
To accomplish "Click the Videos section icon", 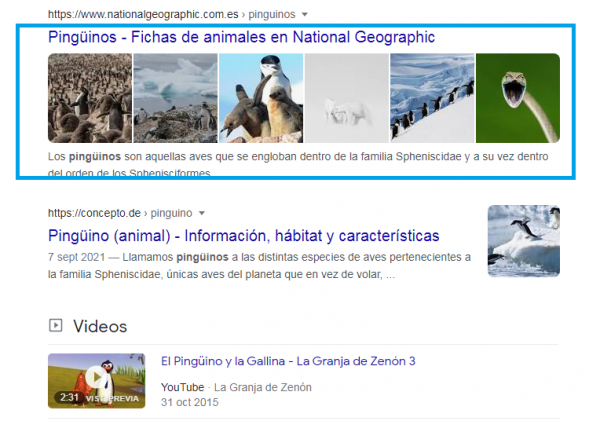I will click(55, 326).
